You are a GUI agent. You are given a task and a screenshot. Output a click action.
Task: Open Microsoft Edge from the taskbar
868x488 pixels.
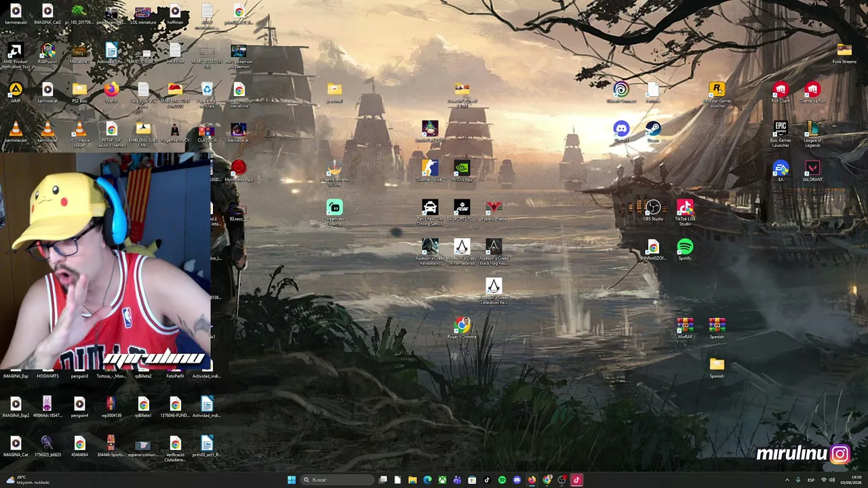tap(427, 480)
